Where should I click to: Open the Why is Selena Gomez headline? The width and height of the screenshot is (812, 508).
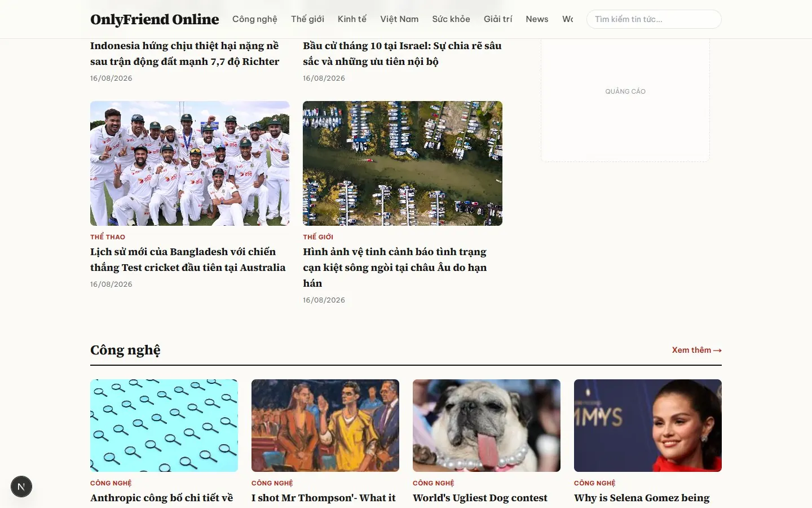(642, 498)
